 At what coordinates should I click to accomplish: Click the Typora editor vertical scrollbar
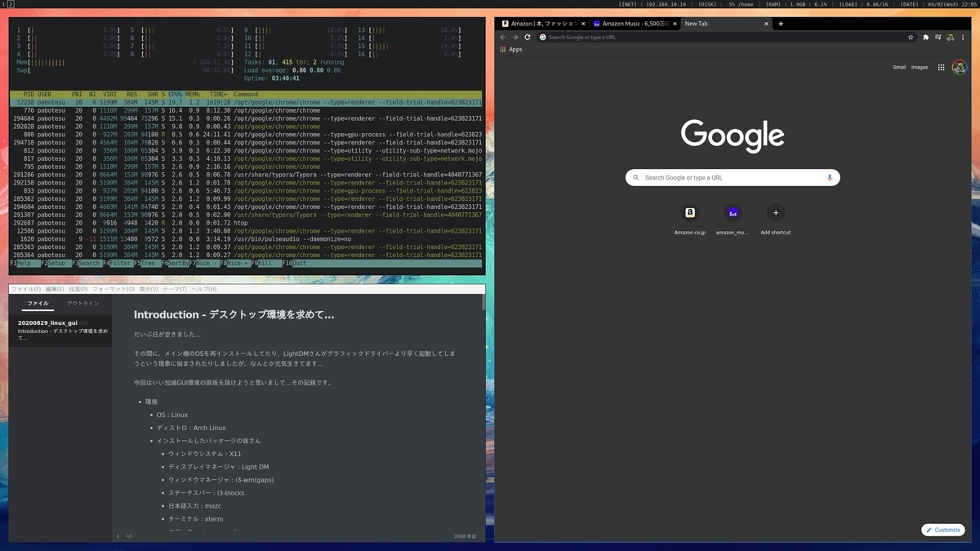coord(483,304)
